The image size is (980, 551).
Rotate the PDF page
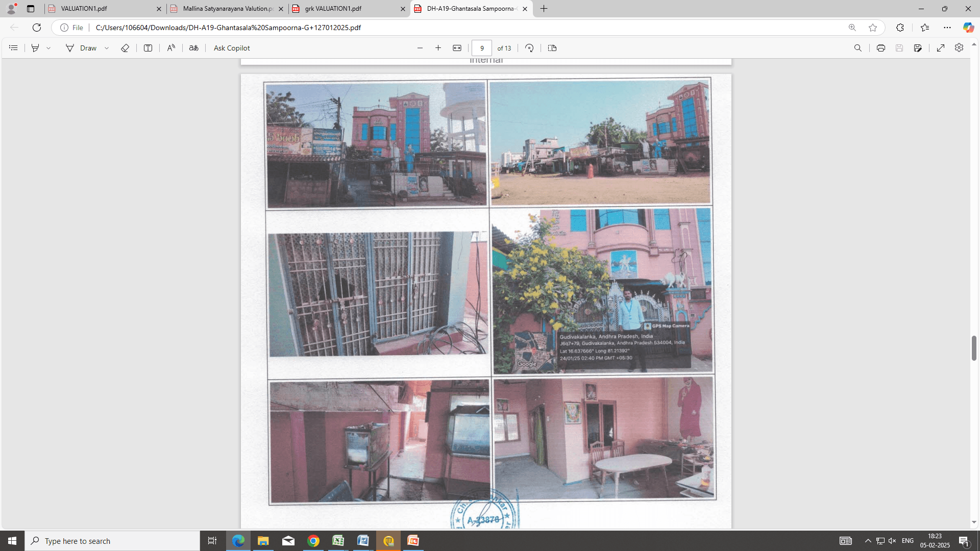(x=529, y=48)
